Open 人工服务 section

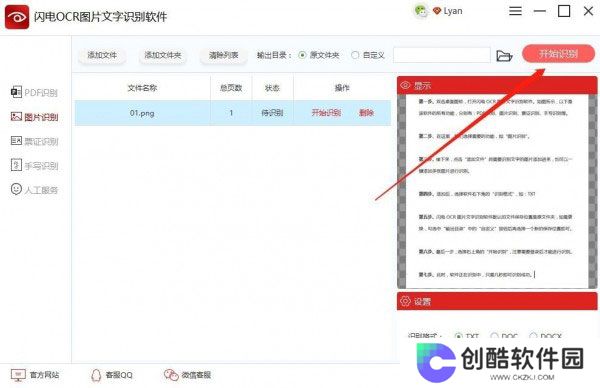[x=34, y=189]
